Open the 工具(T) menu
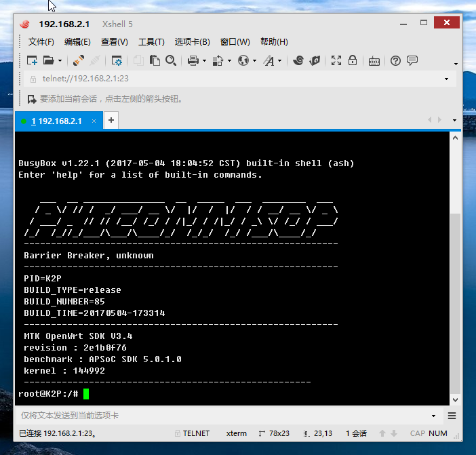Viewport: 476px width, 455px height. 151,42
